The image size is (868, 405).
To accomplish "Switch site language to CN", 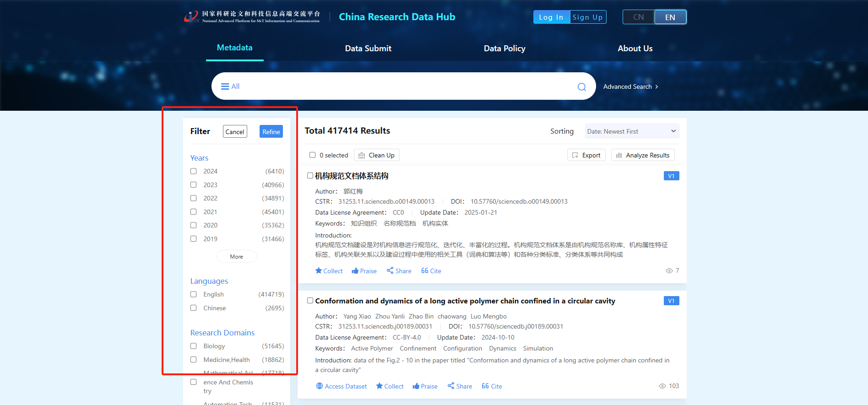I will tap(638, 17).
